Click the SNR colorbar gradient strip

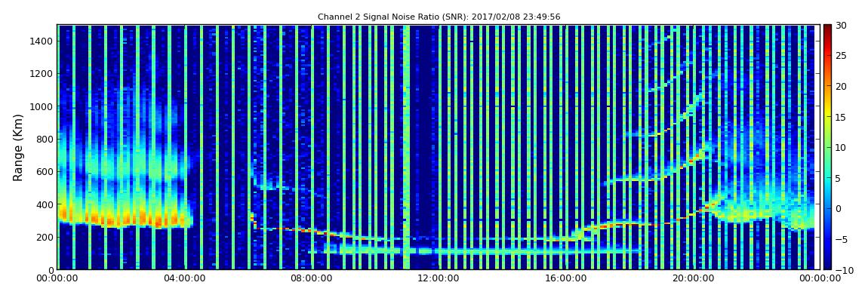point(827,147)
